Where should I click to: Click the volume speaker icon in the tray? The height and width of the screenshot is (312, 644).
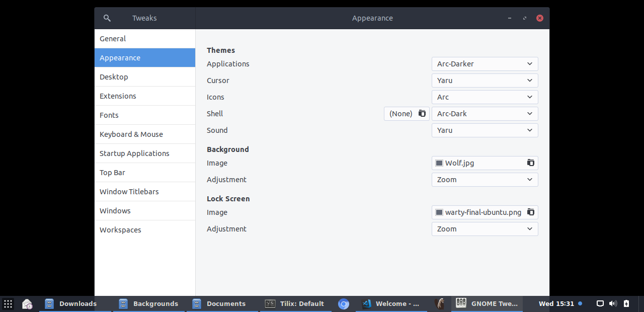pos(613,303)
